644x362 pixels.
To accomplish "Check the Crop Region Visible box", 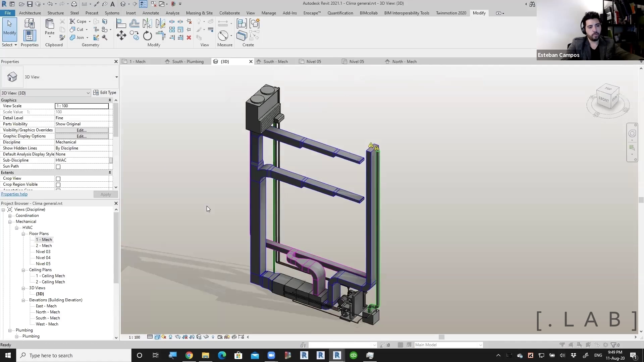I will coord(58,185).
